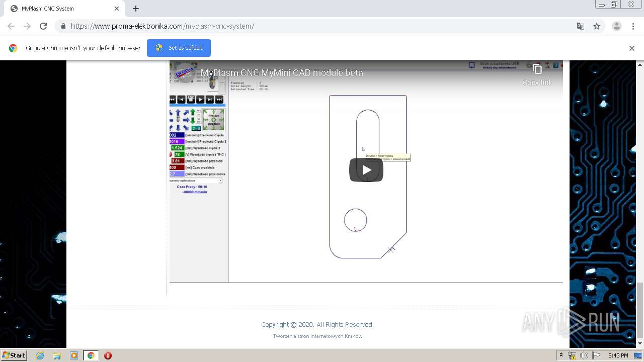
Task: Open the red round taskbar icon
Action: 108,355
